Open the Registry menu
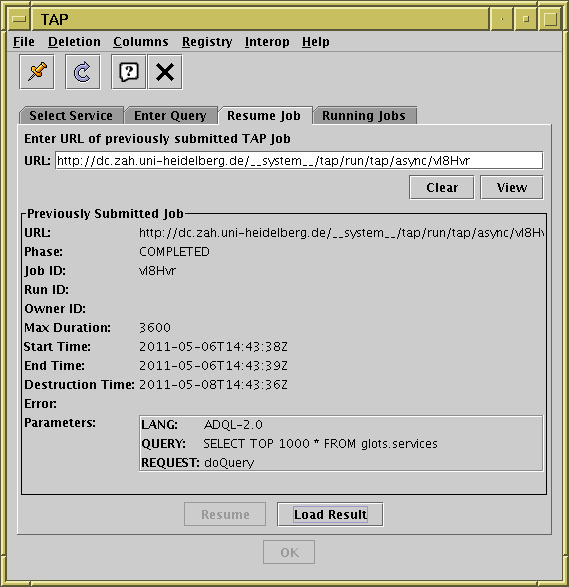The image size is (569, 587). [x=207, y=42]
